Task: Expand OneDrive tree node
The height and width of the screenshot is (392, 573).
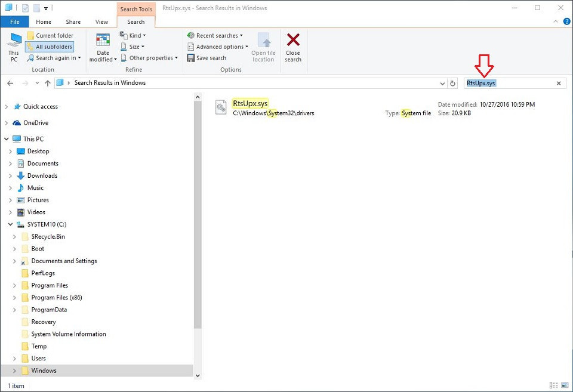Action: [6, 123]
